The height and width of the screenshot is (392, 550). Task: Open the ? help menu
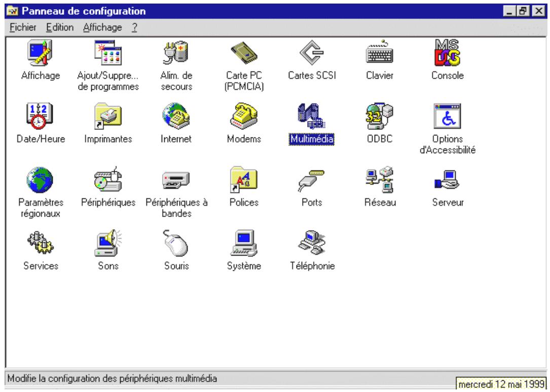134,27
